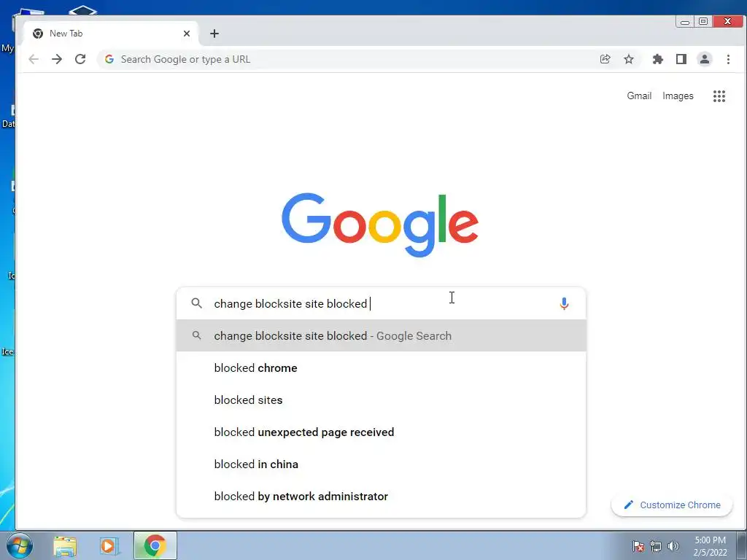The width and height of the screenshot is (747, 560).
Task: Open the network tray icon
Action: pos(656,546)
